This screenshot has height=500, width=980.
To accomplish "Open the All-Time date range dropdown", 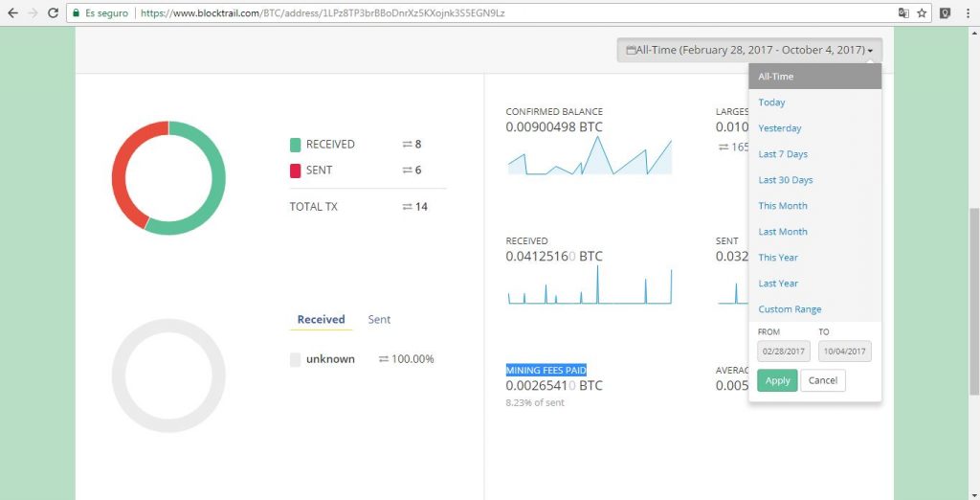I will tap(749, 50).
